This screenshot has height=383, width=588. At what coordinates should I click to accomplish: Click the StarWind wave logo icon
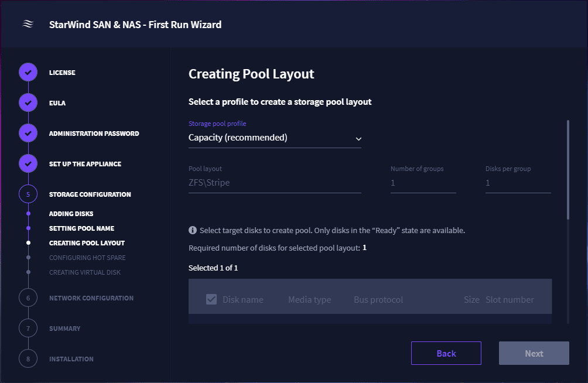[x=28, y=25]
